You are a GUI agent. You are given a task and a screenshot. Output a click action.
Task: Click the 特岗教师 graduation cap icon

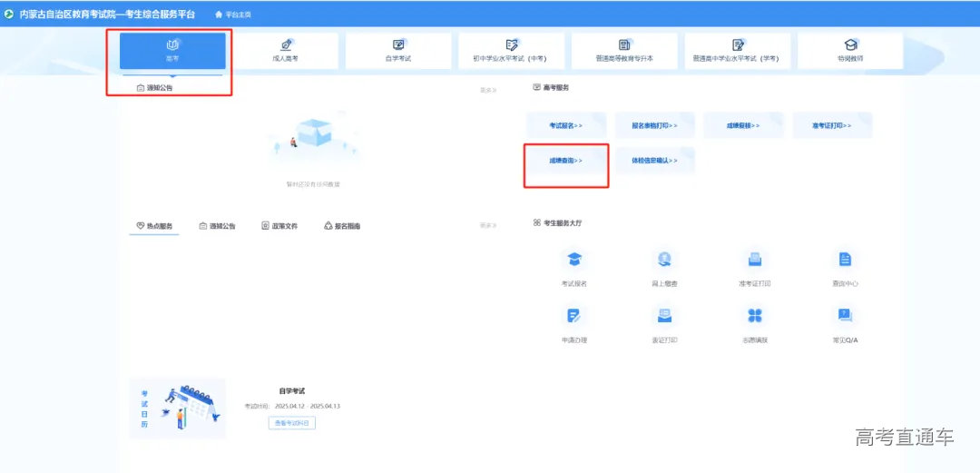pyautogui.click(x=850, y=45)
